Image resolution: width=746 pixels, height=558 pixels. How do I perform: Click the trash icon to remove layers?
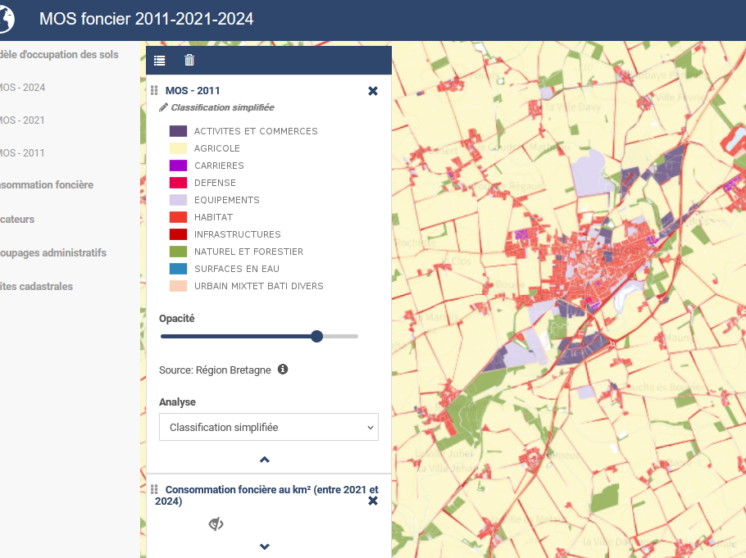click(189, 61)
